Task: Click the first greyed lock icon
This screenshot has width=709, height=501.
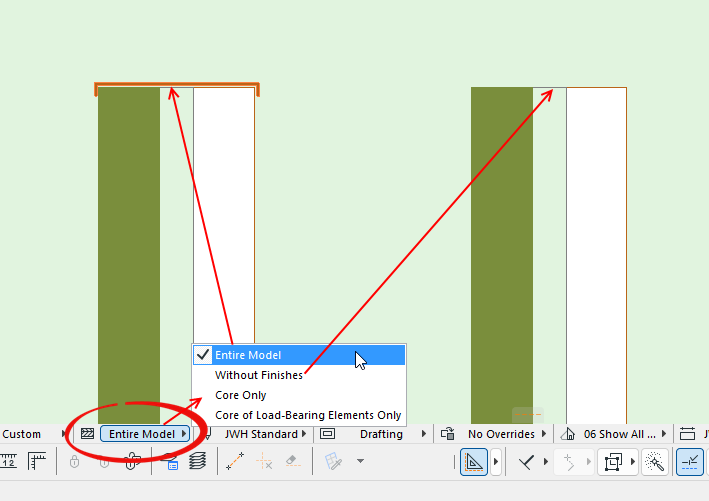Action: tap(75, 462)
